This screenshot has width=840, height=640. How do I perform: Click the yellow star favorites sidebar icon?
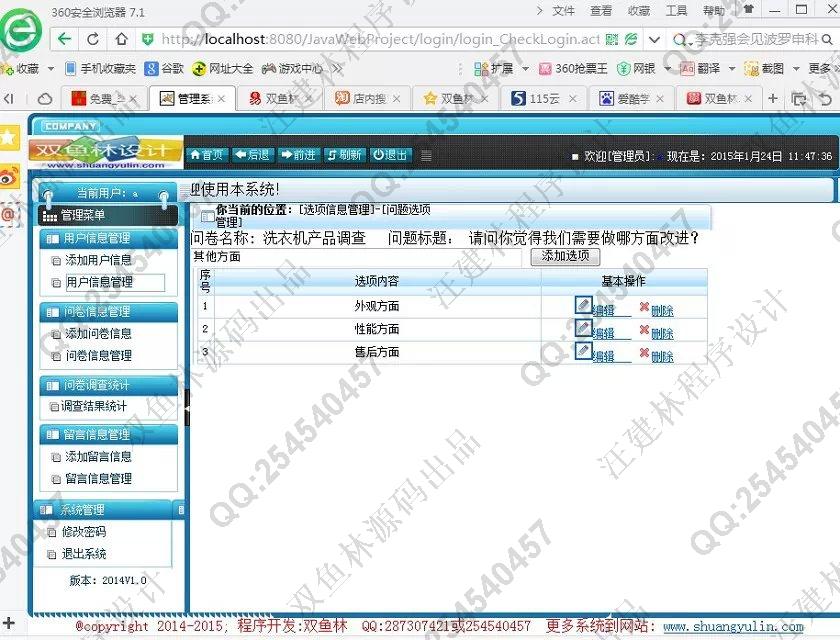pos(8,136)
